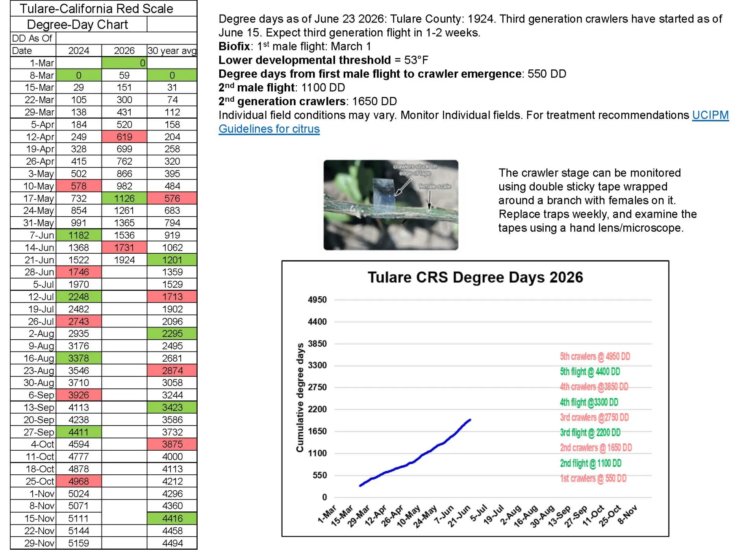Select the green 0 cell for 1-Mar
The width and height of the screenshot is (756, 550).
tap(124, 63)
